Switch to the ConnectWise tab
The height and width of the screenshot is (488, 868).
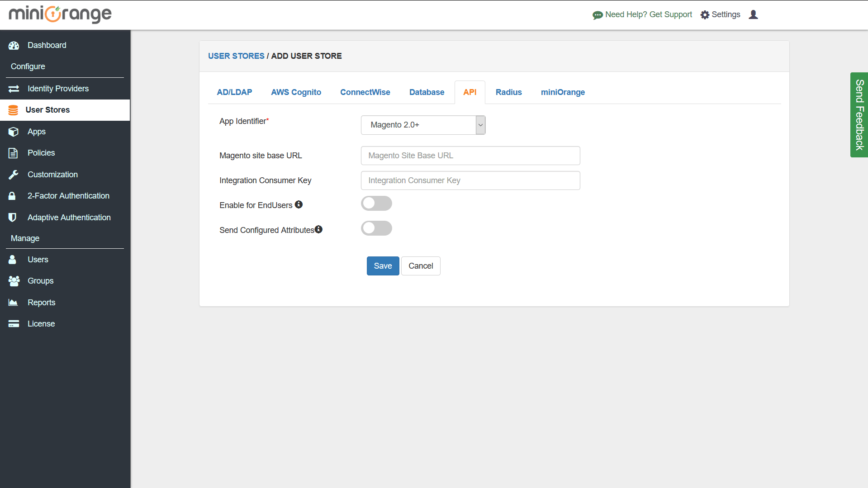point(365,92)
